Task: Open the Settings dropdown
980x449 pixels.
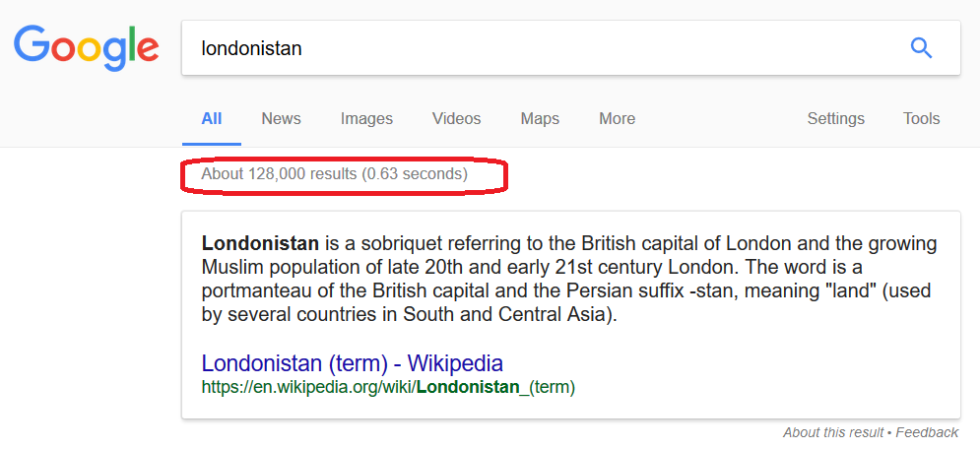Action: click(835, 119)
